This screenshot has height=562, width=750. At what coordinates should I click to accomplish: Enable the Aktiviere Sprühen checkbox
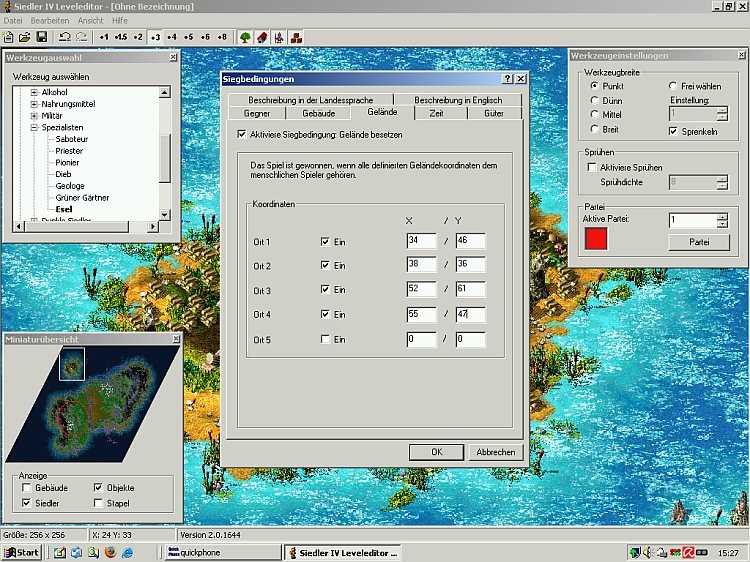[x=592, y=167]
